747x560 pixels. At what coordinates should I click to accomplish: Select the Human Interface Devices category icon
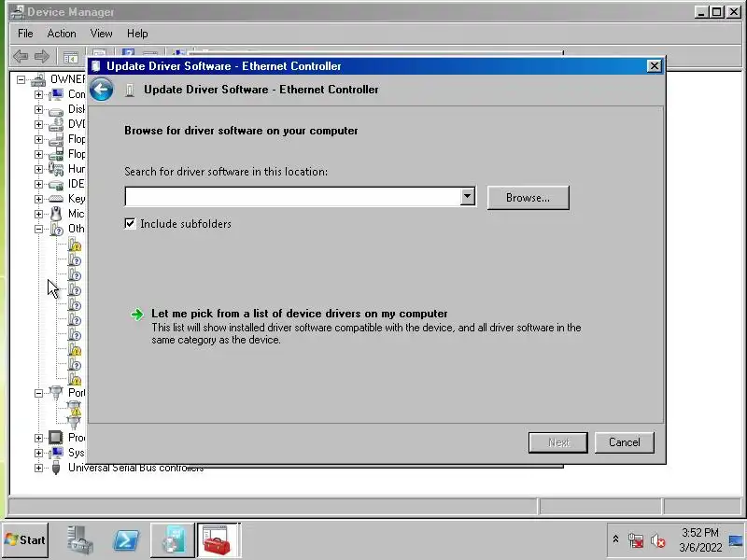coord(56,169)
